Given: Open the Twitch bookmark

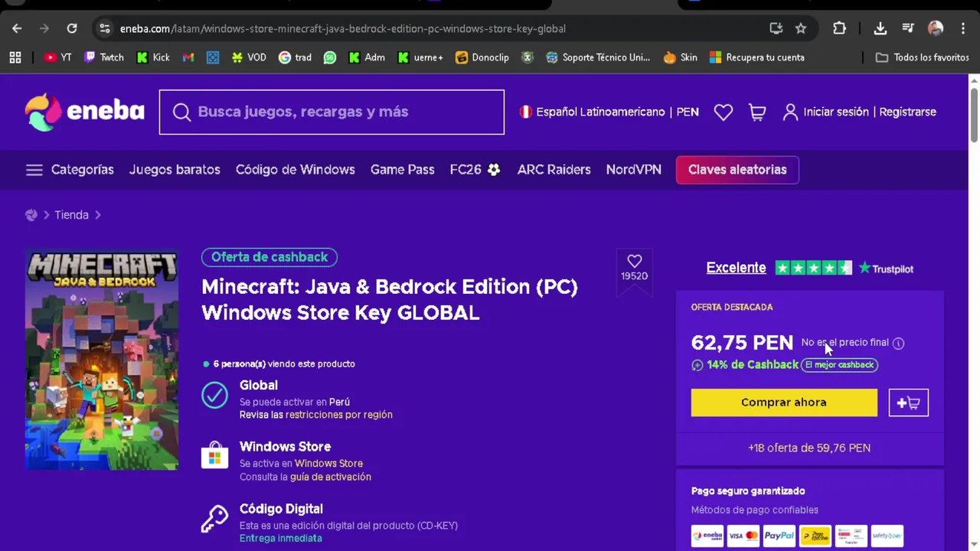Looking at the screenshot, I should tap(104, 57).
